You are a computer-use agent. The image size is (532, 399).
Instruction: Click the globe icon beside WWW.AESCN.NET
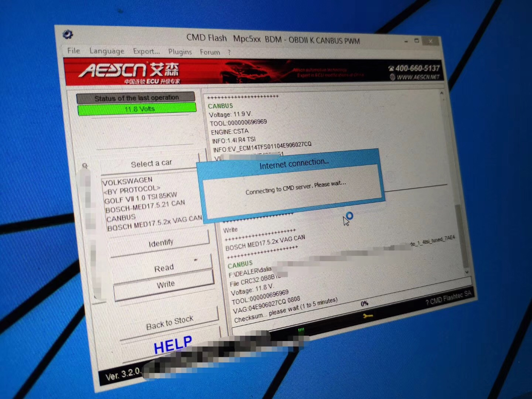click(x=392, y=77)
